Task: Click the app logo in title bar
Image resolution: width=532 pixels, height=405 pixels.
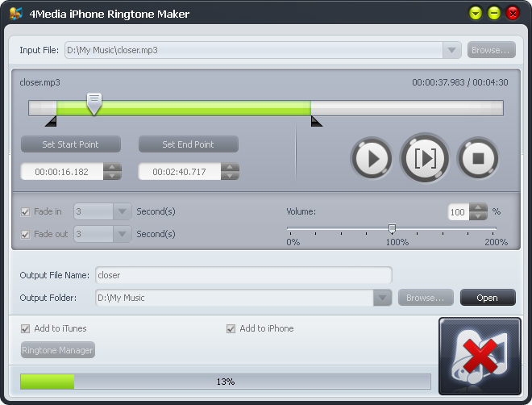Action: [x=15, y=13]
